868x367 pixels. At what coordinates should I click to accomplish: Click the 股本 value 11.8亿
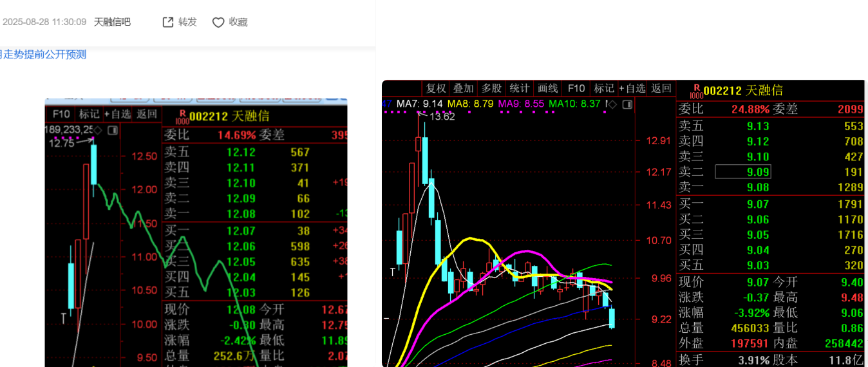847,359
